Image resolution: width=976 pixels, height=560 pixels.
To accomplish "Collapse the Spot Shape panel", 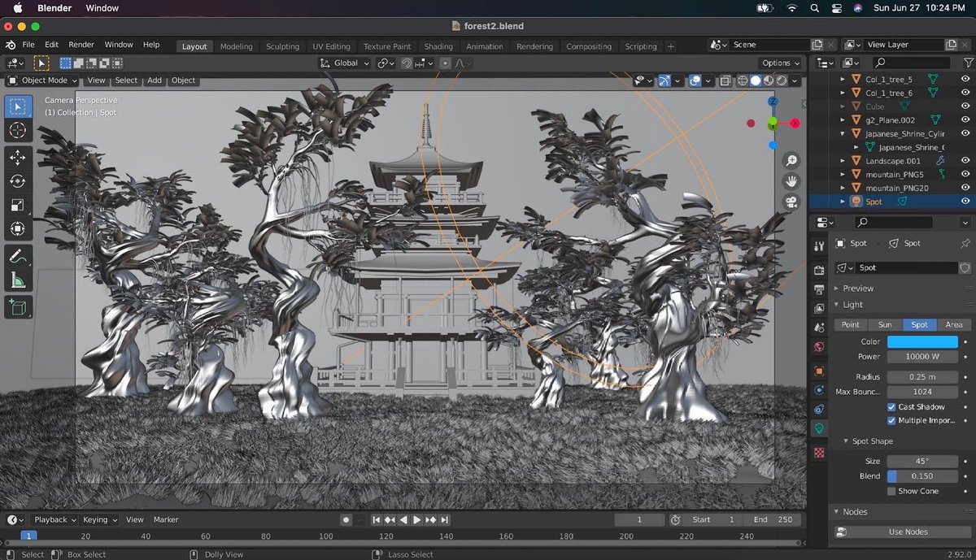I will 845,441.
